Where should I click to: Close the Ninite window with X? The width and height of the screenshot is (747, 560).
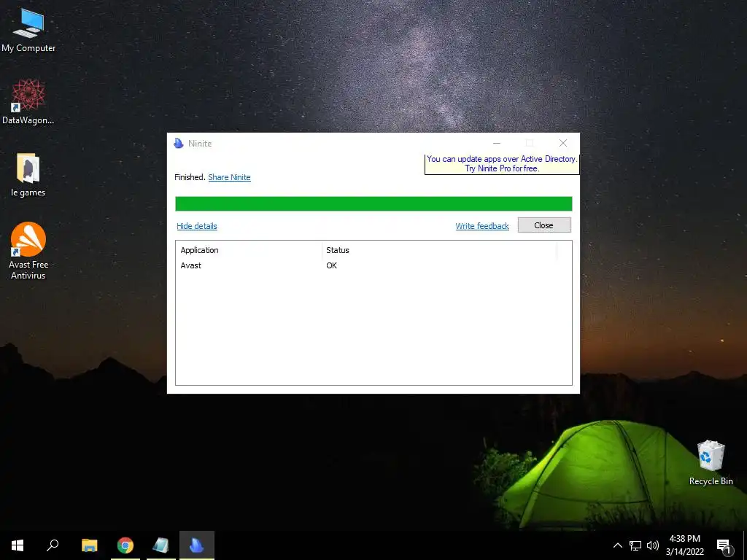pyautogui.click(x=563, y=144)
